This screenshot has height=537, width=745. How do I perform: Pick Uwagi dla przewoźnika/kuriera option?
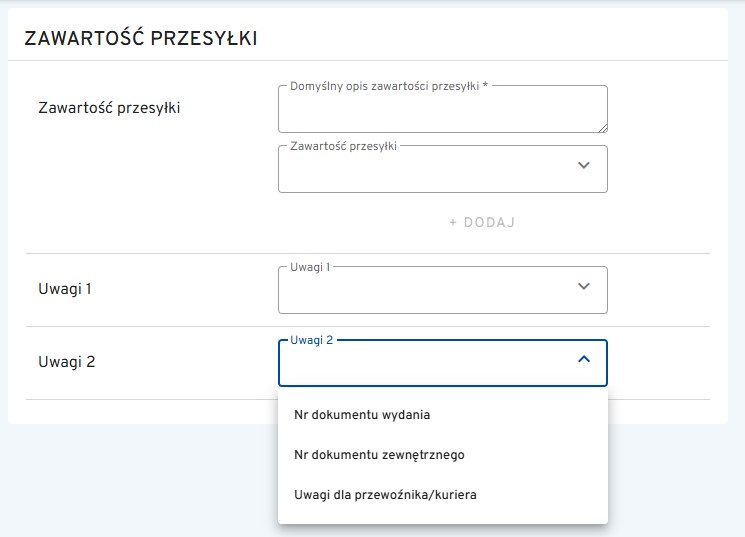(385, 494)
